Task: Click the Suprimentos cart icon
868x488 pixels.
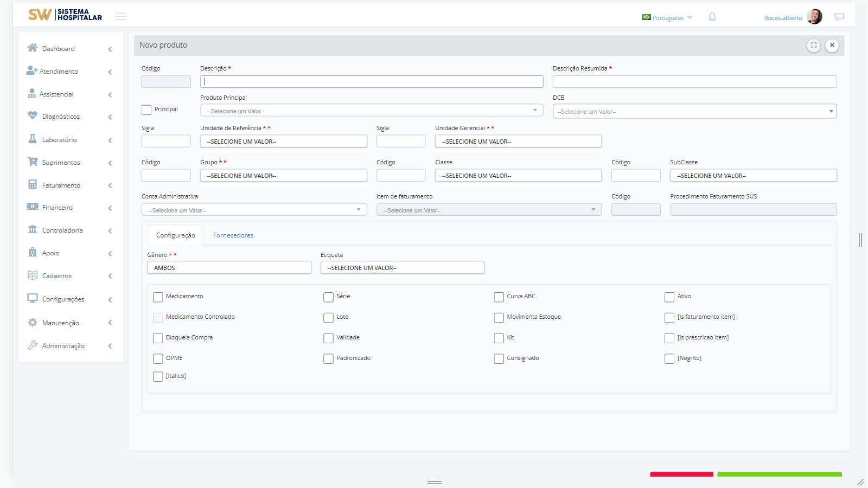Action: coord(33,162)
